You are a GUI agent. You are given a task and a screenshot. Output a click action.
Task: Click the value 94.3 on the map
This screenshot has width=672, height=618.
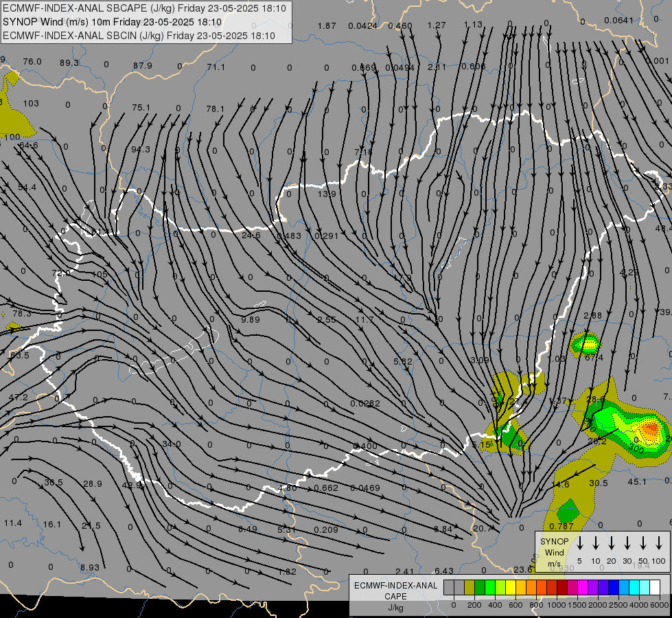coord(141,149)
